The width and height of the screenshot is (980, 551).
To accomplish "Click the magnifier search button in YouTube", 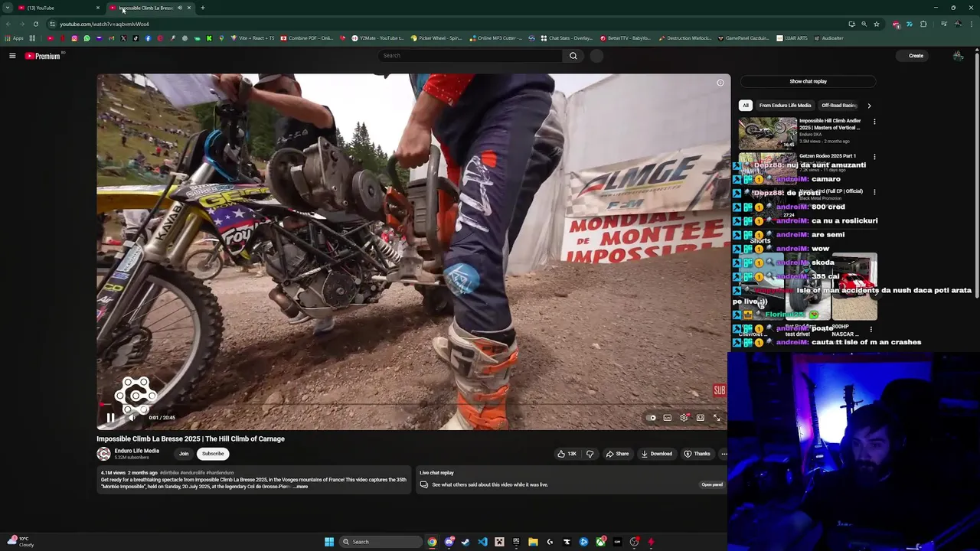I will click(x=573, y=56).
